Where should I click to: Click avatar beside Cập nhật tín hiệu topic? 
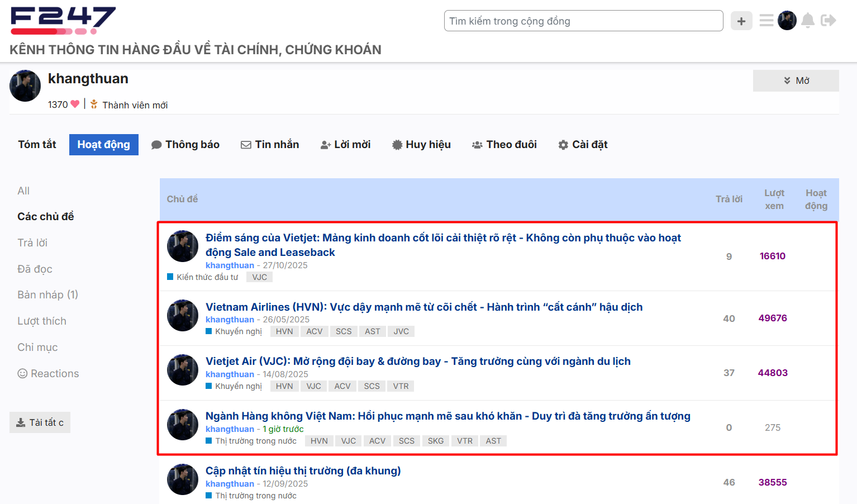pyautogui.click(x=183, y=479)
